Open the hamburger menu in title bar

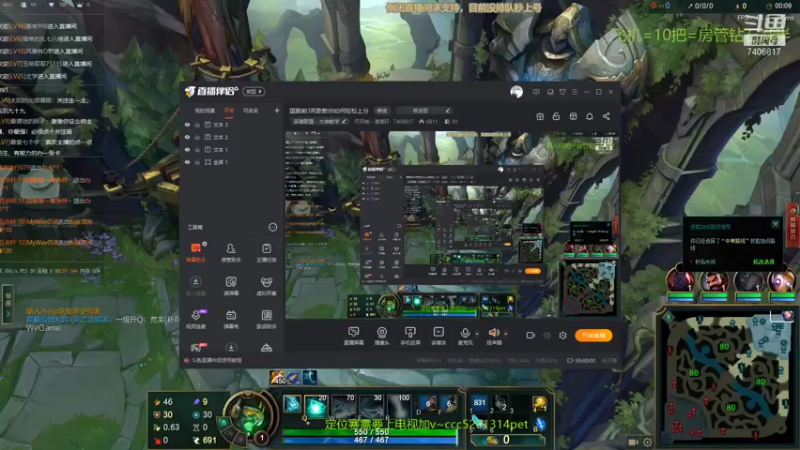(x=574, y=92)
